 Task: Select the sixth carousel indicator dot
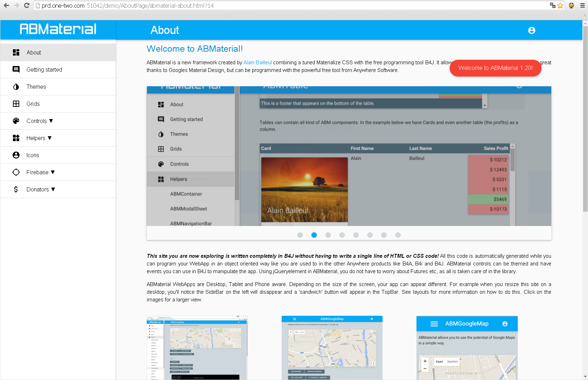(370, 235)
